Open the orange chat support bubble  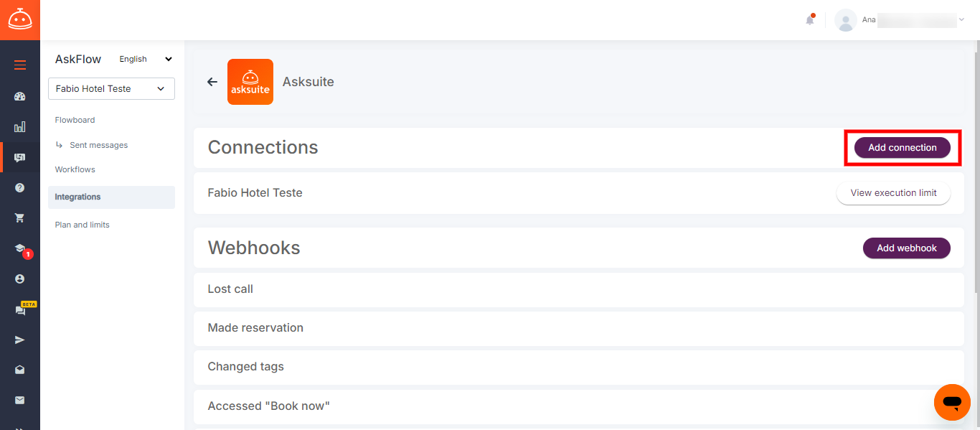point(952,402)
